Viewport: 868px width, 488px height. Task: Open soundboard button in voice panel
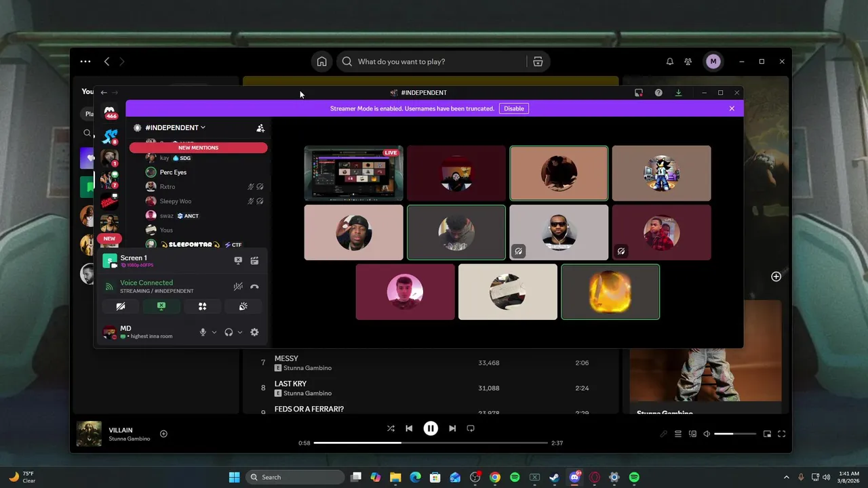(x=243, y=306)
